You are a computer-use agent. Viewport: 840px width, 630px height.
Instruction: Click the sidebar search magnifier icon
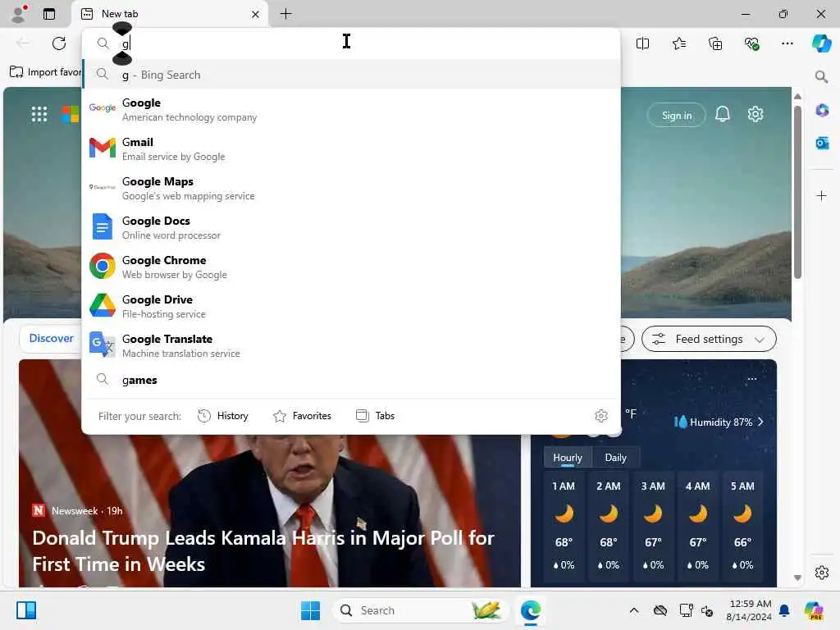(821, 76)
